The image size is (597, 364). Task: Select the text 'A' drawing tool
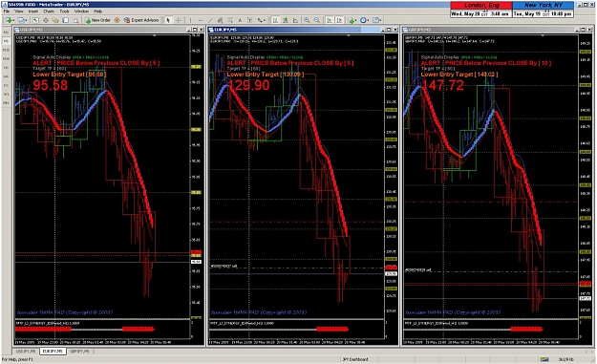click(x=240, y=20)
